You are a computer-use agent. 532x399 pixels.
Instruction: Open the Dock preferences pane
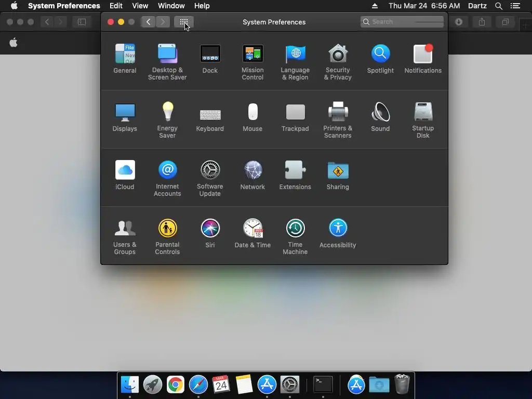pos(210,59)
